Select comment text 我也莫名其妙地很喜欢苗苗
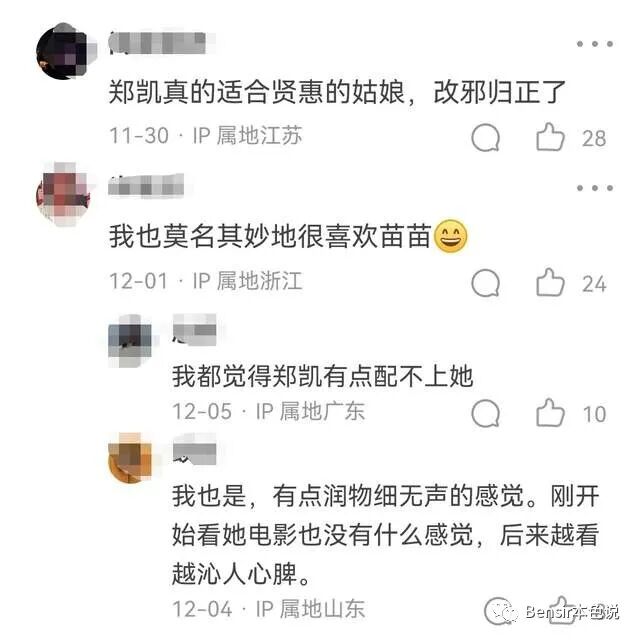Screen dimensions: 640x640 tap(288, 236)
